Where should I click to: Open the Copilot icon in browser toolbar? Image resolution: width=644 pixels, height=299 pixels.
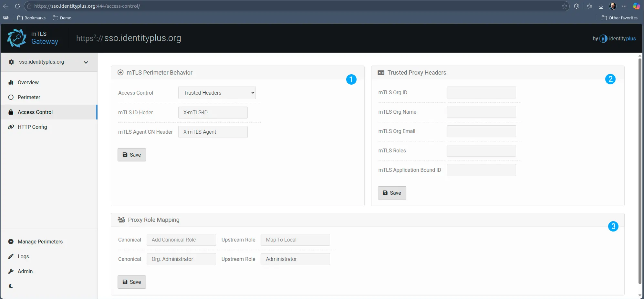636,6
